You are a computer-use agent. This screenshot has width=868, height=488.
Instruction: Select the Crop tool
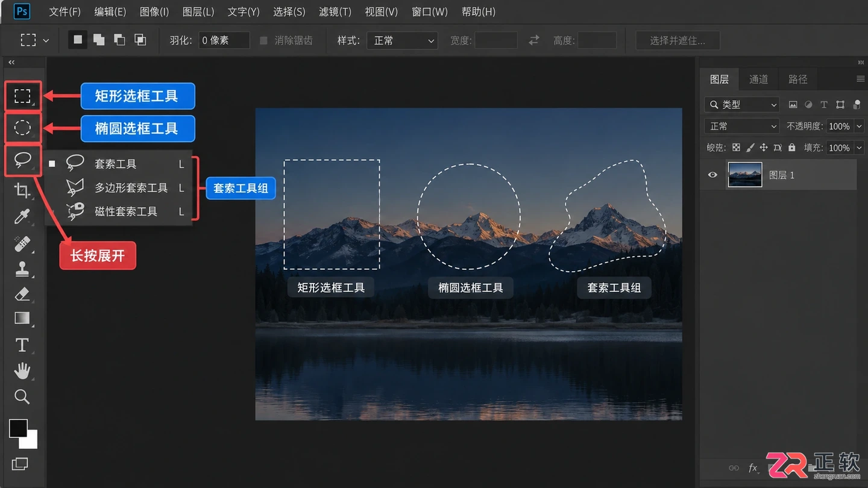pyautogui.click(x=22, y=191)
